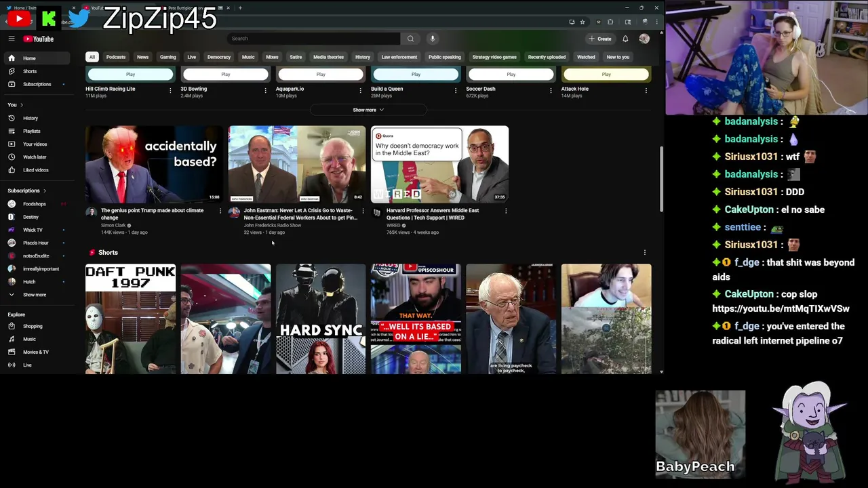Open options menu for Hill Climb Racing Lite
868x488 pixels.
tap(170, 90)
